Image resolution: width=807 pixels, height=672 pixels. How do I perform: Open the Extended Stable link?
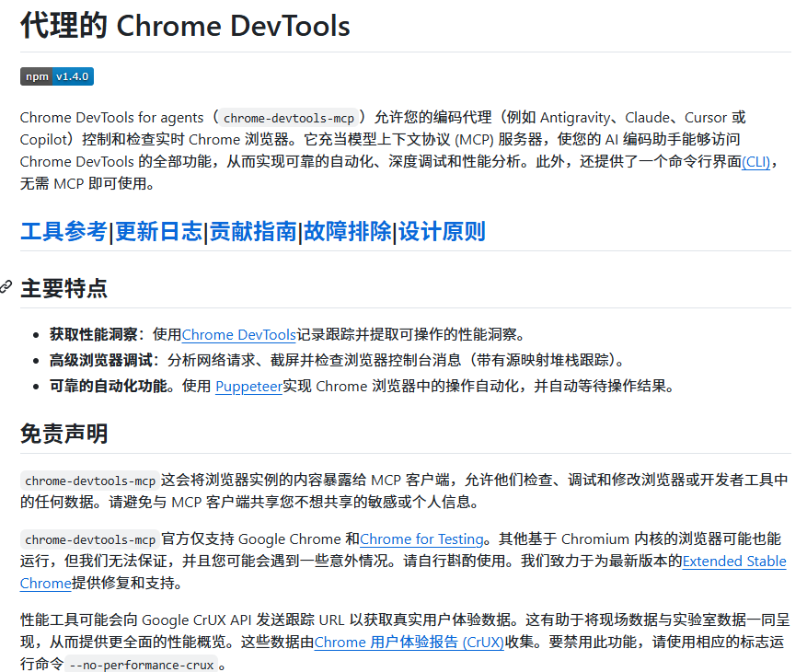point(734,562)
